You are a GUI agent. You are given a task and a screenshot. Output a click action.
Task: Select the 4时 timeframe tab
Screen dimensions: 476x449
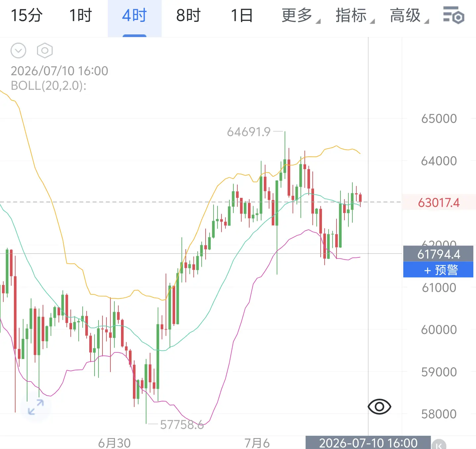[134, 16]
